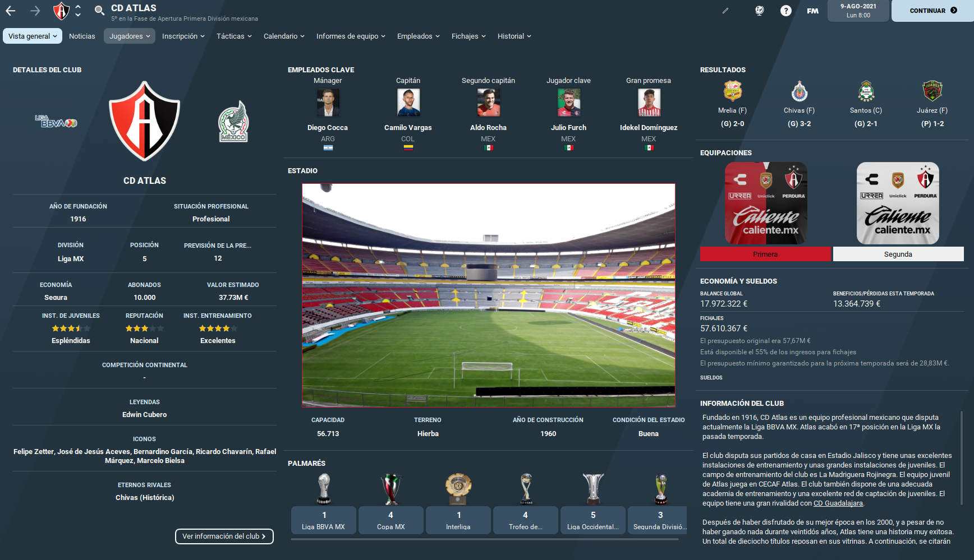Open the Noticias tab
The image size is (974, 560).
point(82,36)
